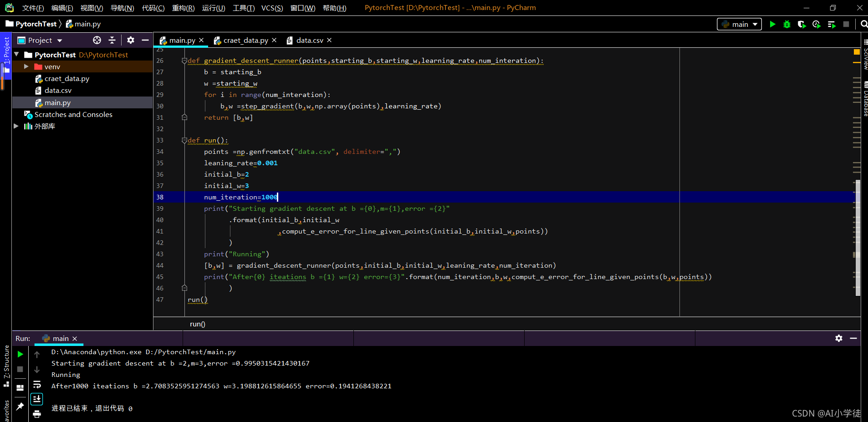This screenshot has height=422, width=868.
Task: Click the concurrency diagram run icon
Action: pos(832,24)
